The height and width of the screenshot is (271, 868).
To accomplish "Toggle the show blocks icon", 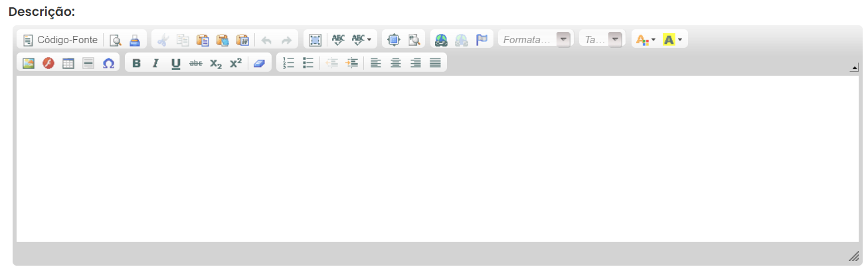I will tap(414, 40).
